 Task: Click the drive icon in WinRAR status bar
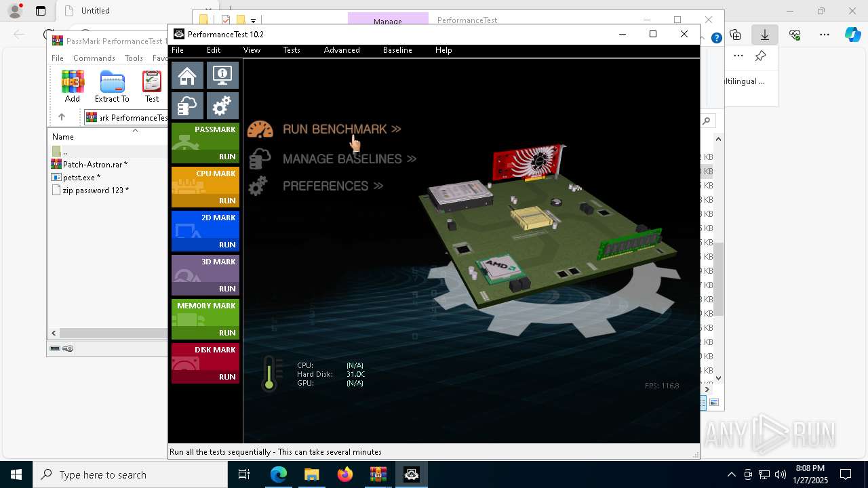pos(55,348)
